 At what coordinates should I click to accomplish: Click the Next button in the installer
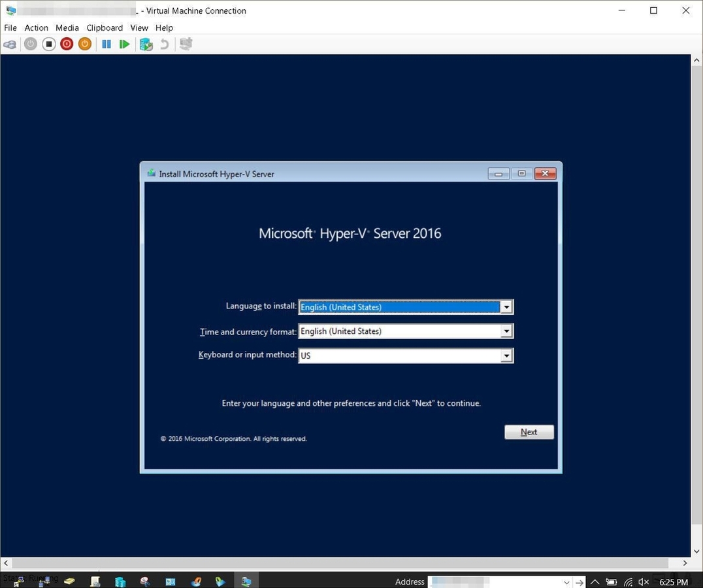(529, 432)
